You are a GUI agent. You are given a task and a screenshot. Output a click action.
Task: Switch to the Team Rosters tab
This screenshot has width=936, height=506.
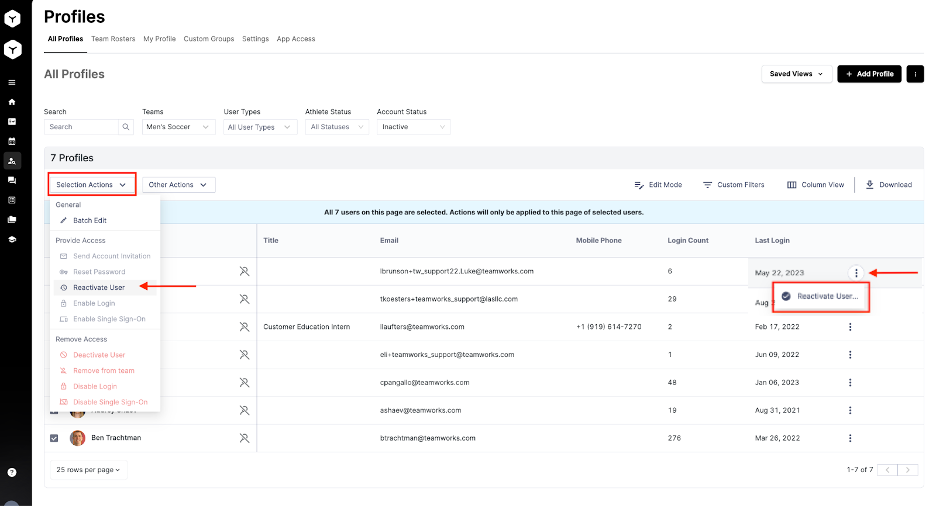[113, 39]
